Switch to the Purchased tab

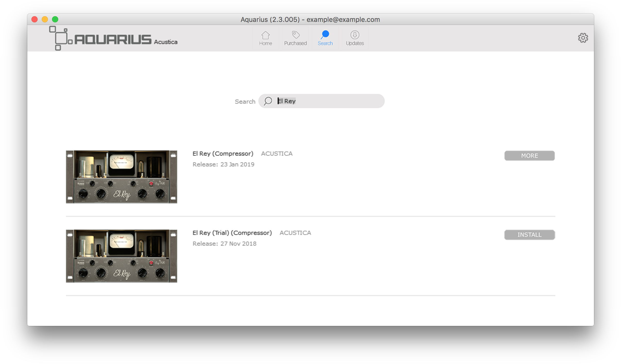295,38
